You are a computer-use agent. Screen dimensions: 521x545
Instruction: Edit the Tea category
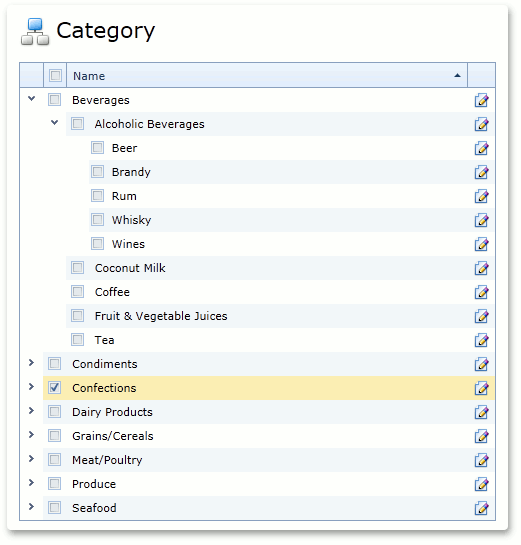[481, 340]
